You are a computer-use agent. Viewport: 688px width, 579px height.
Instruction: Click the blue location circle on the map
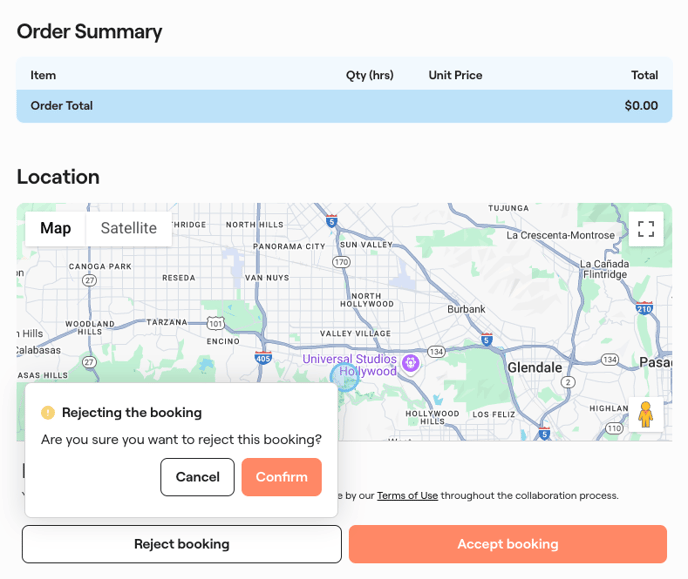point(343,377)
